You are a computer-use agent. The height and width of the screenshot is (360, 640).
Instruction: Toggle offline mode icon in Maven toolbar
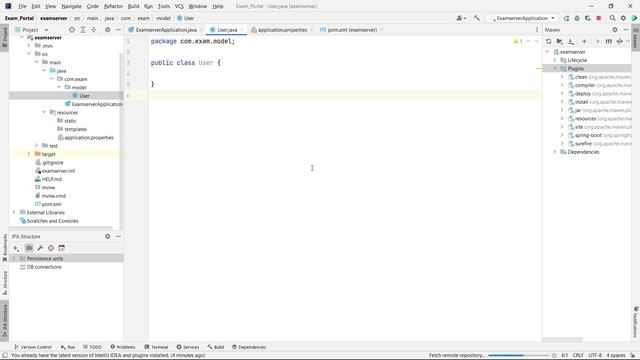click(619, 41)
